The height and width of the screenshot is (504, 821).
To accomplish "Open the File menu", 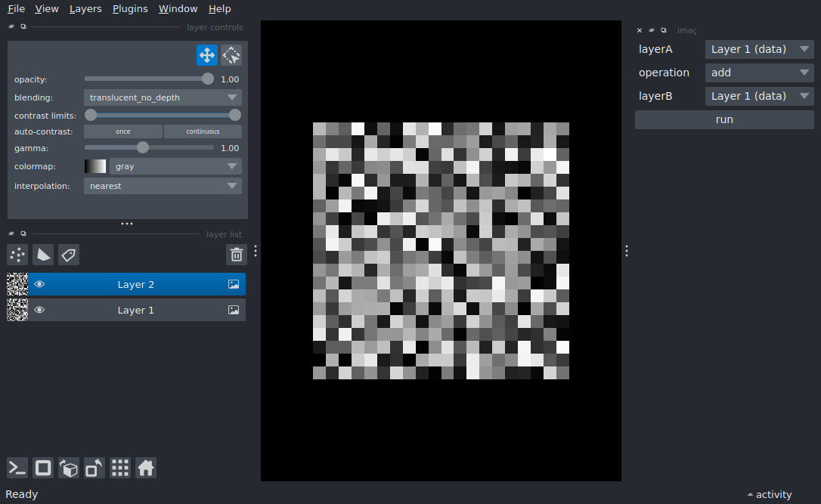I will (x=16, y=9).
